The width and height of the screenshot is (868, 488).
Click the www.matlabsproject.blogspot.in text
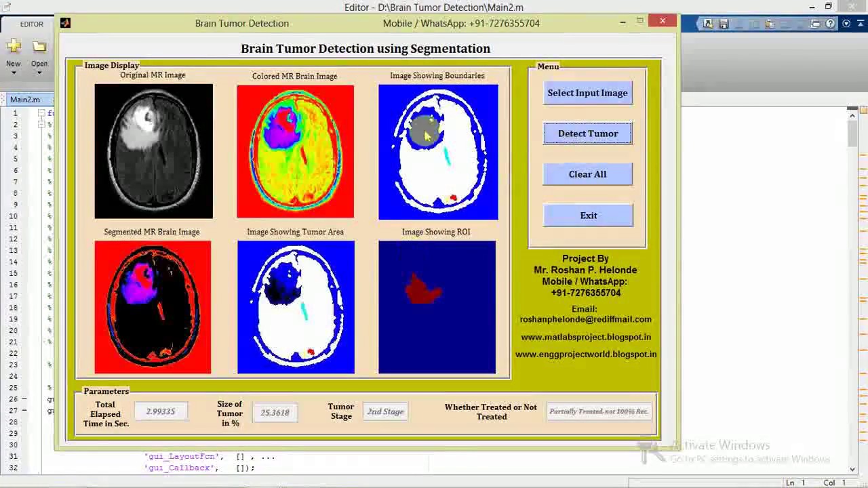tap(586, 337)
